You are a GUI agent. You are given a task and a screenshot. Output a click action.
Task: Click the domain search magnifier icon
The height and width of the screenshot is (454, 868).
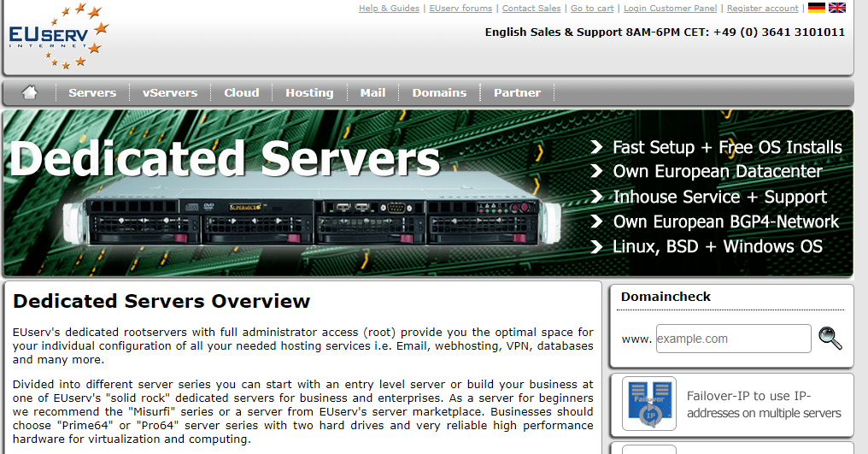(x=830, y=338)
